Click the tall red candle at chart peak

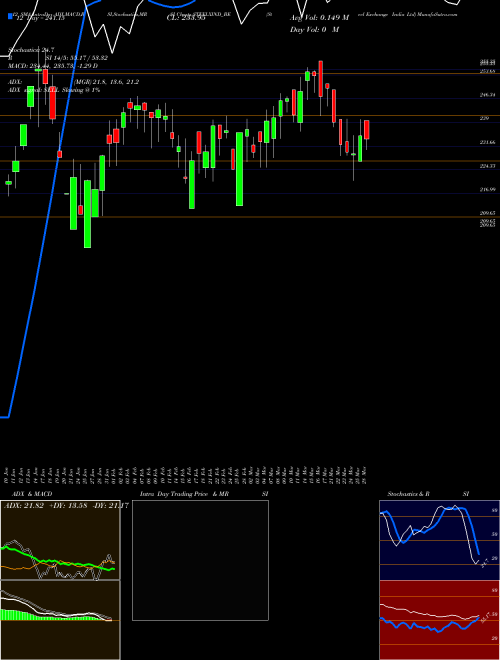pyautogui.click(x=321, y=79)
